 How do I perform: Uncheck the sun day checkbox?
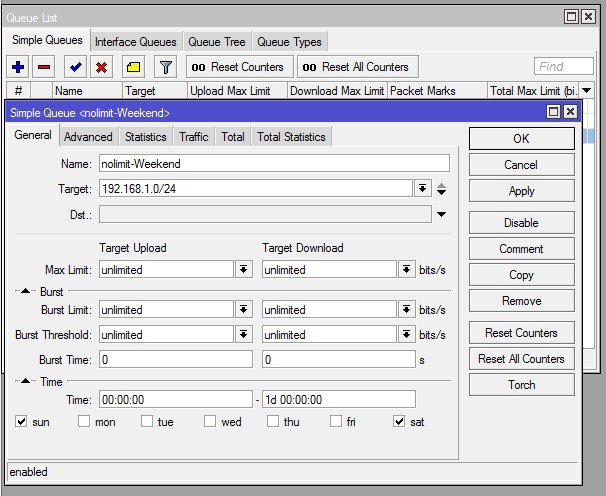22,422
